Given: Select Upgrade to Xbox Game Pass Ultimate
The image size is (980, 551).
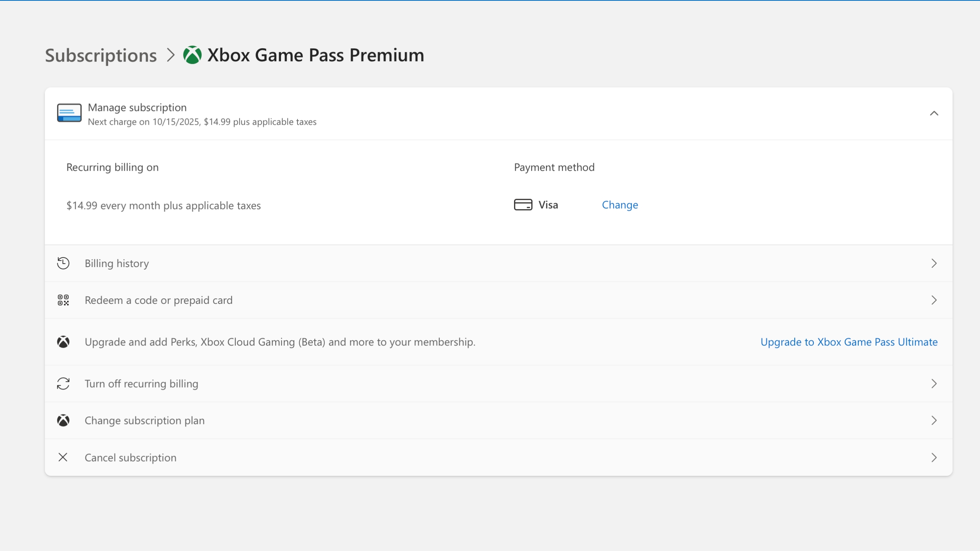Looking at the screenshot, I should pos(849,342).
